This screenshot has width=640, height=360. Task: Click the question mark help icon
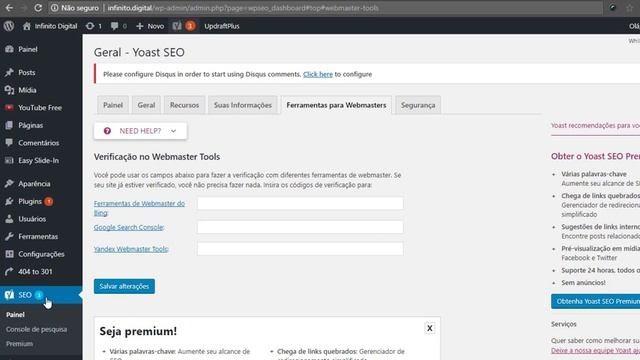coord(107,131)
